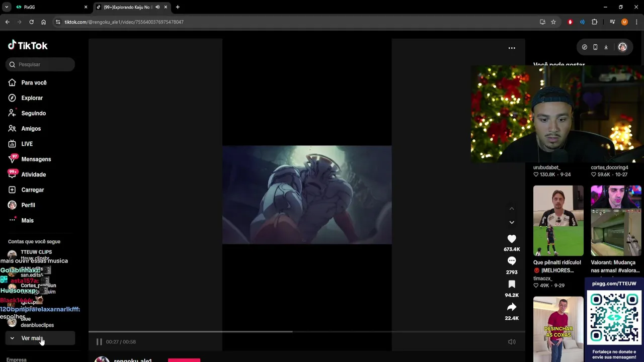This screenshot has height=362, width=644.
Task: Open the TikTok coin icon in header
Action: coord(584,47)
